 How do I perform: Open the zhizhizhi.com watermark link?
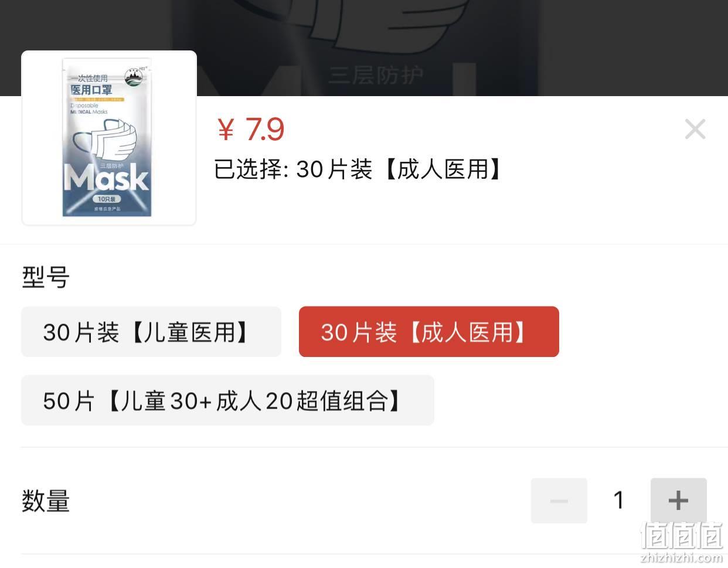[x=682, y=557]
